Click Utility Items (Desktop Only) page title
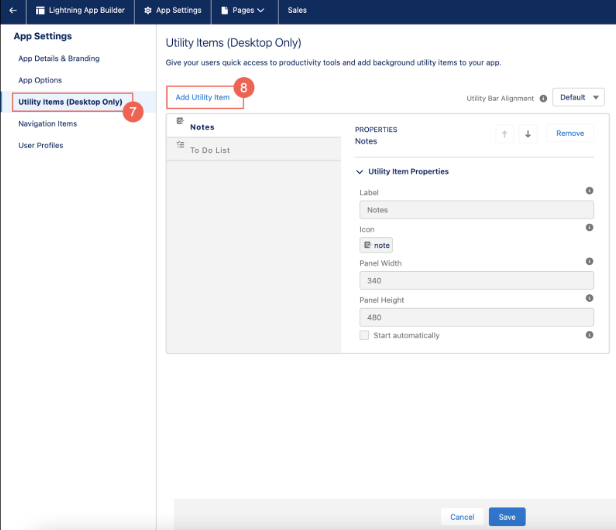The width and height of the screenshot is (616, 530). (233, 43)
